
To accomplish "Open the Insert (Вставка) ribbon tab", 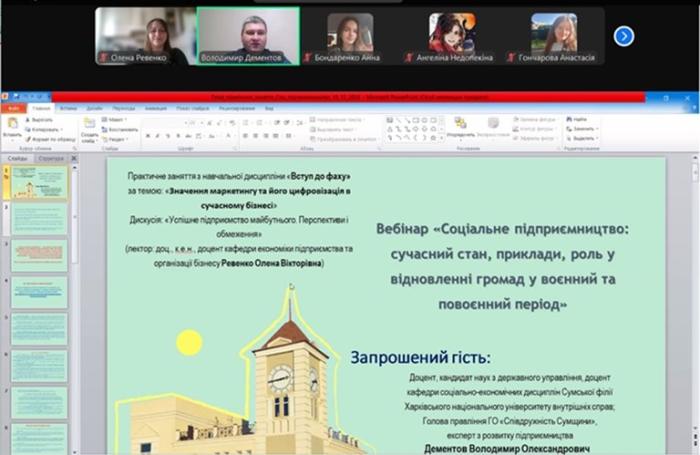I will click(x=68, y=107).
